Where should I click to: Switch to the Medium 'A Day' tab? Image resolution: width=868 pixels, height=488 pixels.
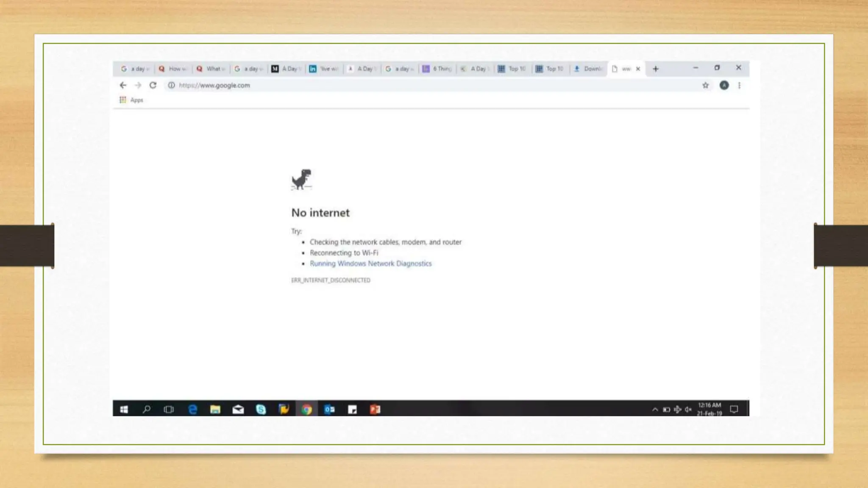286,69
